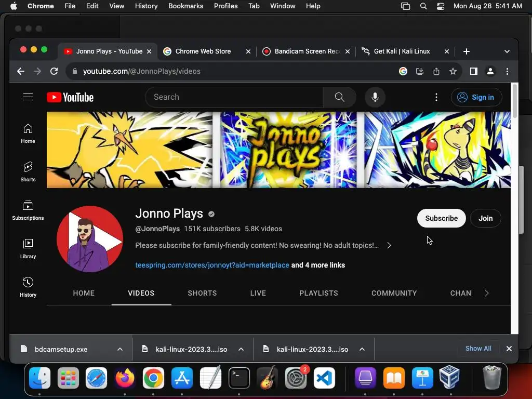Bookmark this page with star icon
The height and width of the screenshot is (399, 532).
point(453,71)
